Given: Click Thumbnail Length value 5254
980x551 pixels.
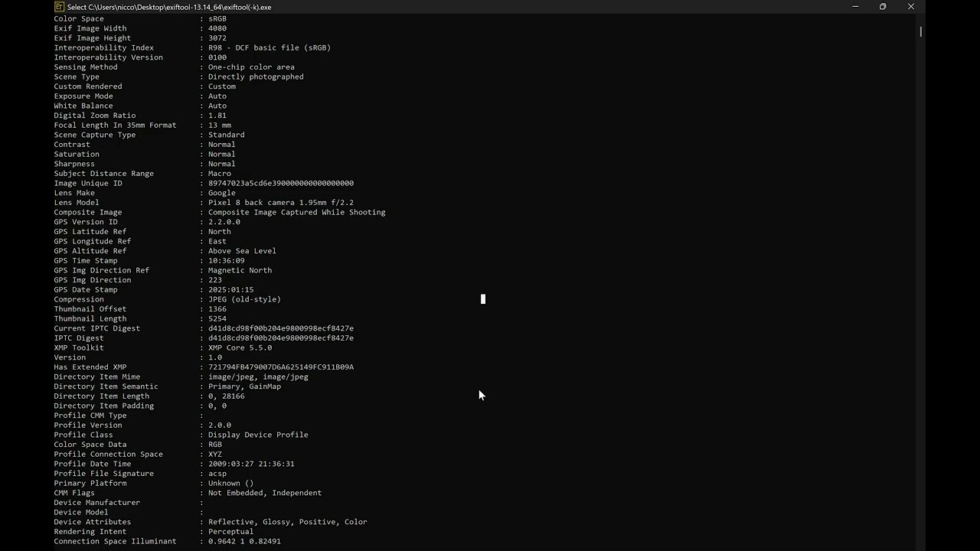Looking at the screenshot, I should [217, 319].
